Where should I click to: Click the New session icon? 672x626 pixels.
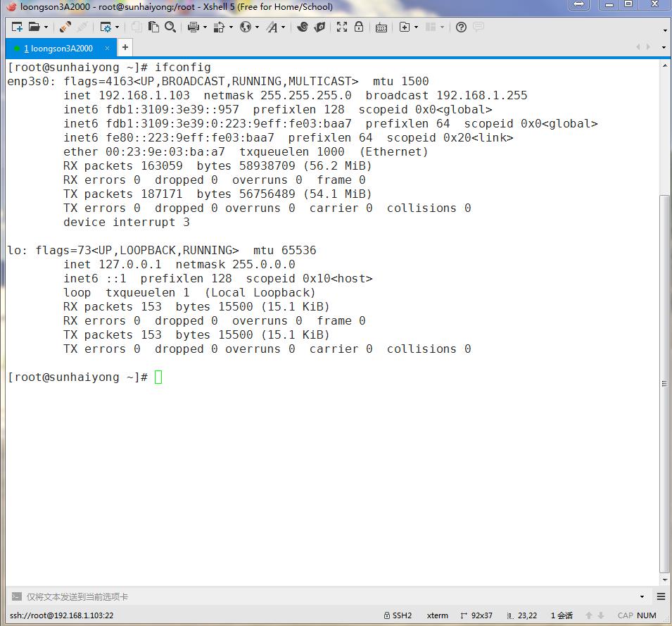pyautogui.click(x=17, y=27)
